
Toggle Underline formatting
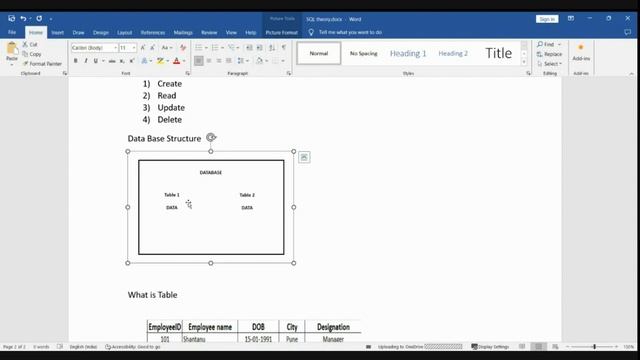click(x=96, y=61)
